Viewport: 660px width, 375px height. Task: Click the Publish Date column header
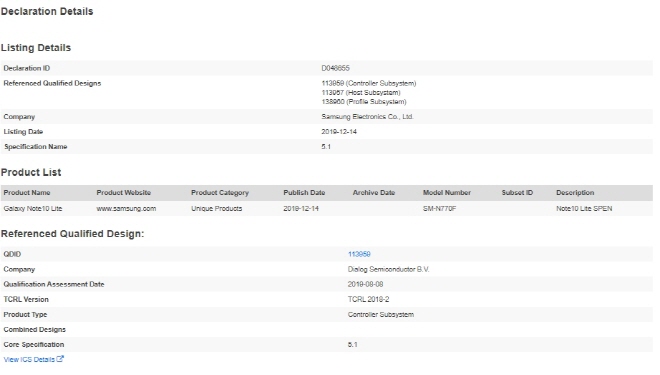tap(304, 193)
